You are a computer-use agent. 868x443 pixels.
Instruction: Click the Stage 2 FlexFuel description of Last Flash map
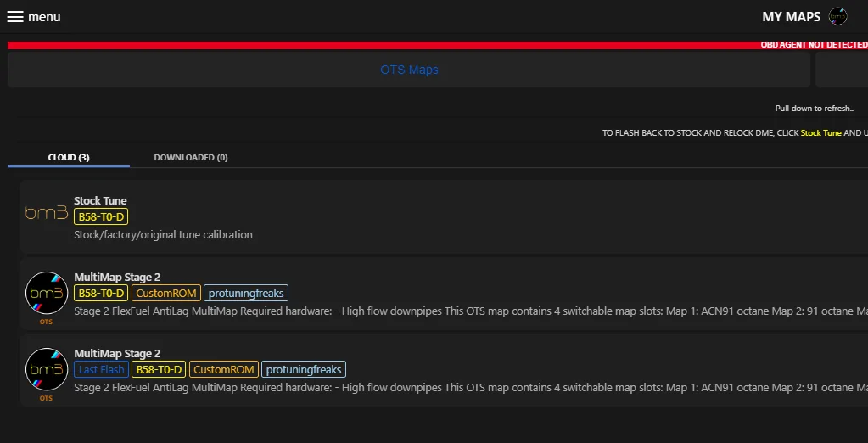click(471, 388)
